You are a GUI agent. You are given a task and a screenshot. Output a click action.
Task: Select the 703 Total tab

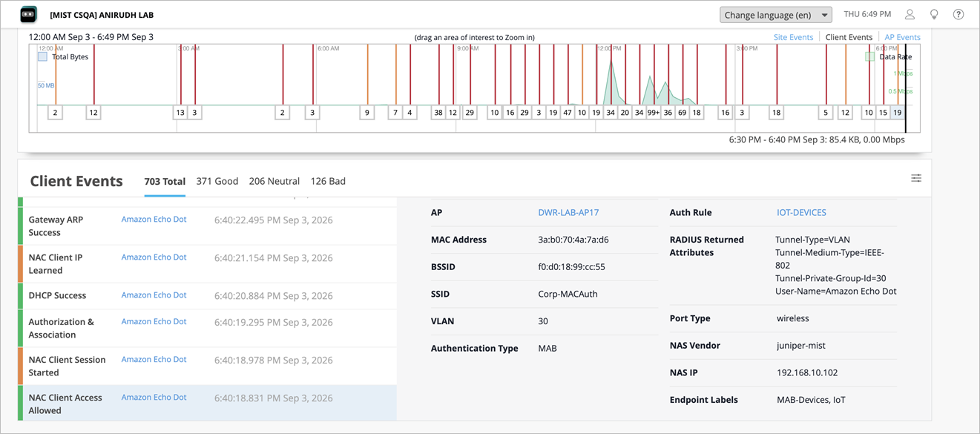click(165, 181)
